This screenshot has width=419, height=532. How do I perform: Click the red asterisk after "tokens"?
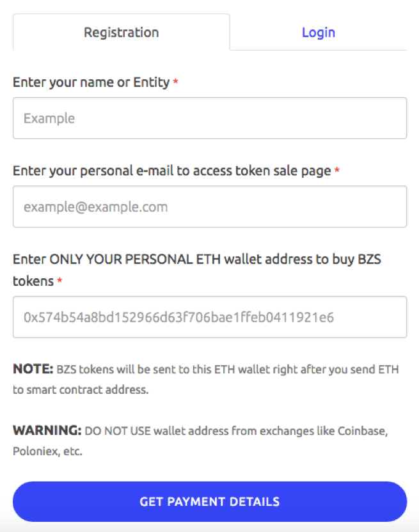[59, 282]
